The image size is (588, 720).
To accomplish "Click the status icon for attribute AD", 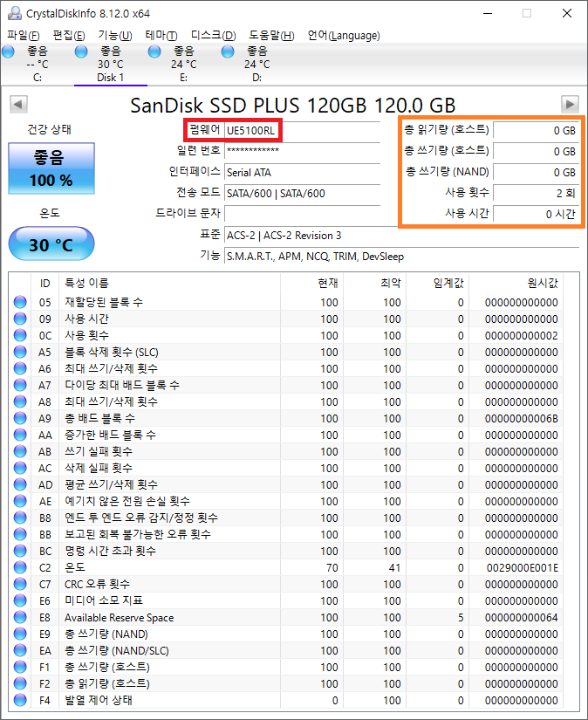I will pyautogui.click(x=20, y=484).
